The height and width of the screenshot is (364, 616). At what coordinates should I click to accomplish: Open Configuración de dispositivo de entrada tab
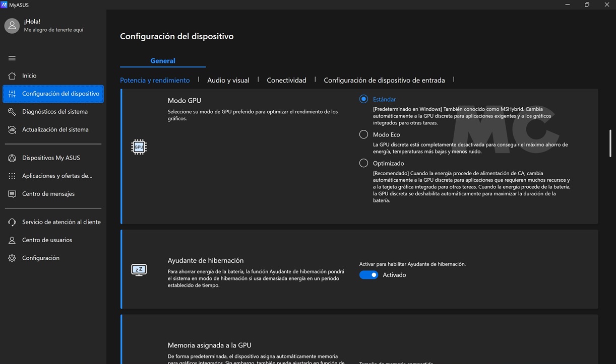pyautogui.click(x=384, y=80)
